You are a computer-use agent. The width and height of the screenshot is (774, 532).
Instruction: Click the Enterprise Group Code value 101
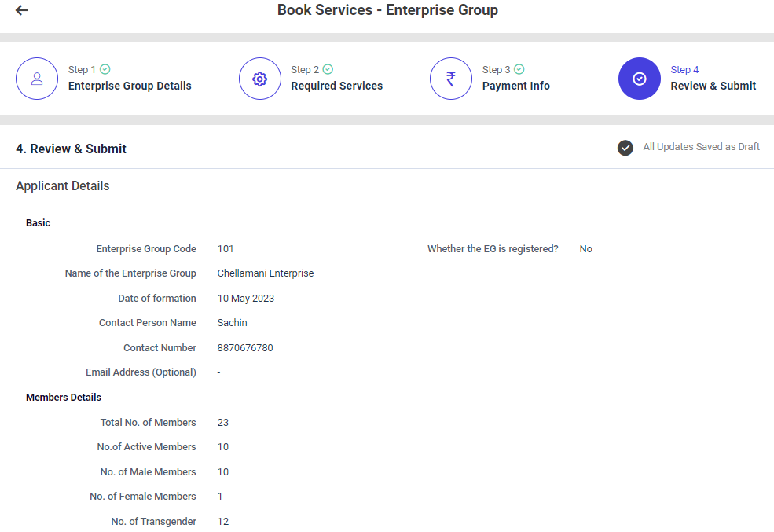pyautogui.click(x=226, y=249)
